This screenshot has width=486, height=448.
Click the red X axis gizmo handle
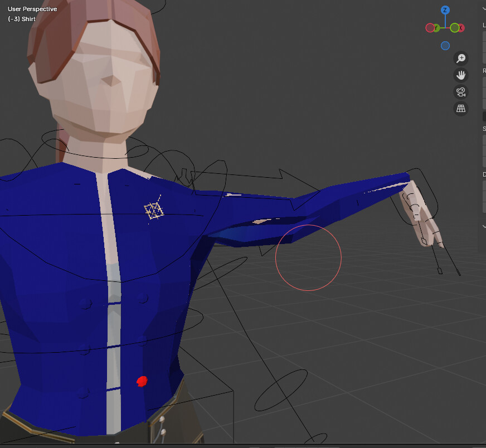pos(461,28)
